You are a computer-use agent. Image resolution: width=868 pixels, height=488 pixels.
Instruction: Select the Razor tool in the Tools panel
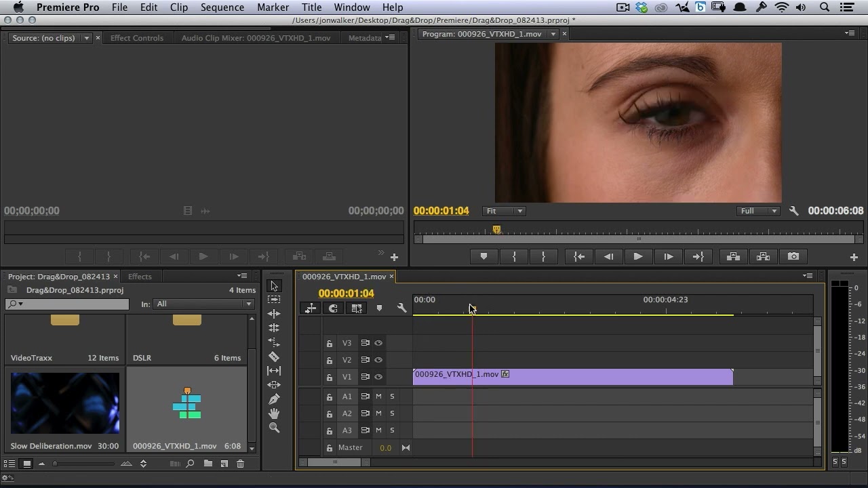click(x=274, y=357)
